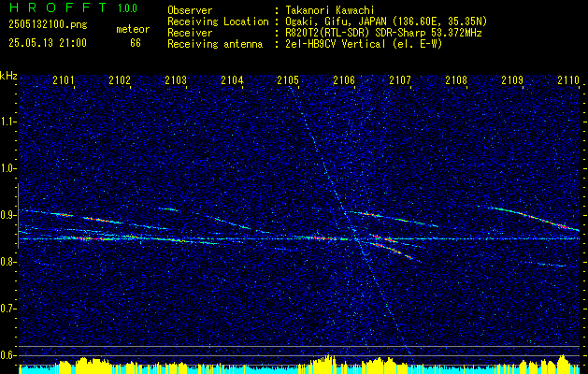
Task: Click the green meteor label
Action: 133,29
